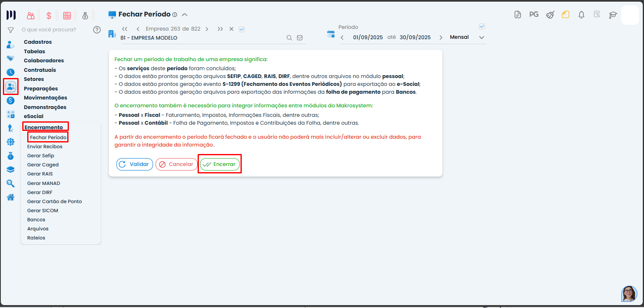Toggle the checkbox next to company navigation

tap(242, 29)
